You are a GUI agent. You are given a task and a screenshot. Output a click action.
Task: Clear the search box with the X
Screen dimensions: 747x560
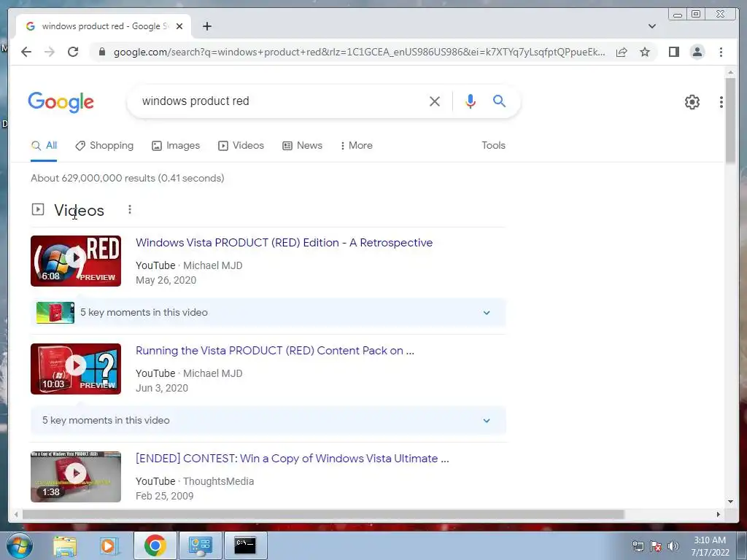[434, 101]
